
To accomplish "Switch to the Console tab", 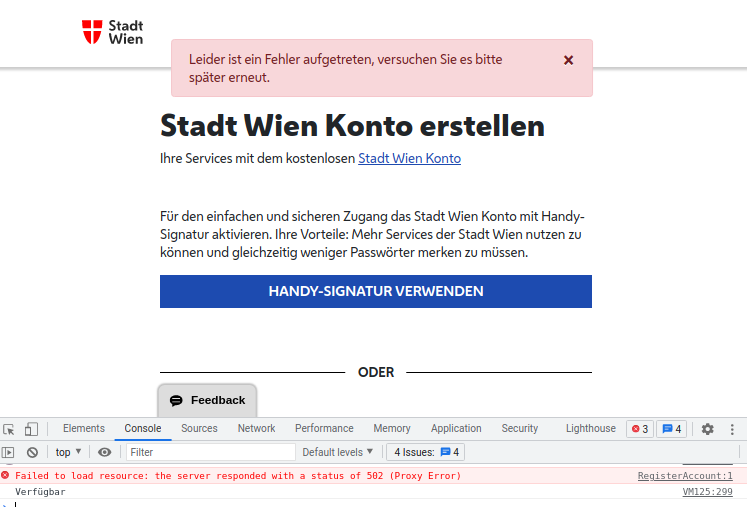I will tap(143, 428).
